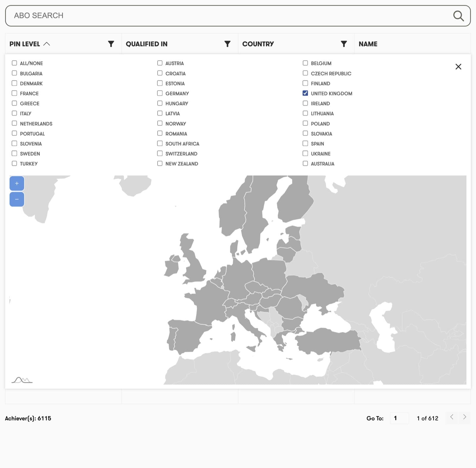Select the South Africa checkbox
This screenshot has width=476, height=468.
pyautogui.click(x=160, y=143)
